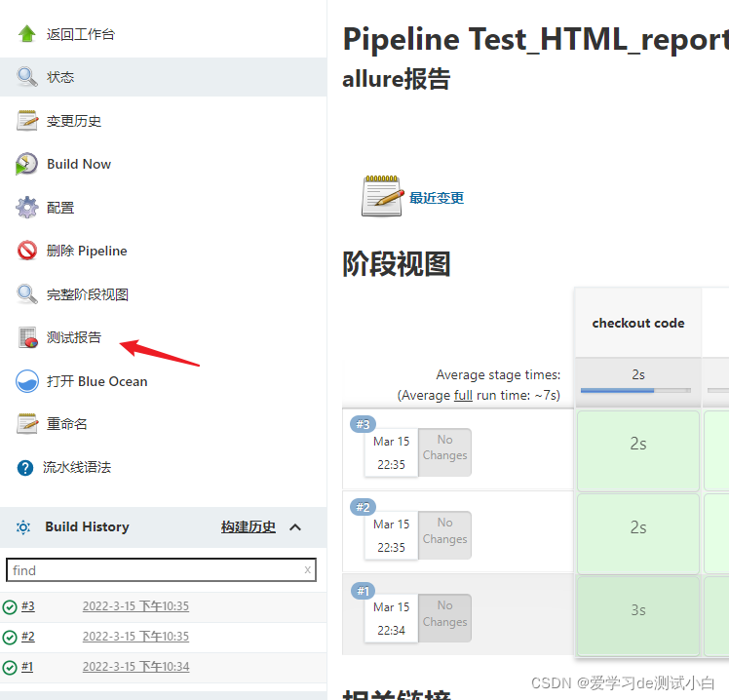Open the test report icon
The width and height of the screenshot is (729, 700).
coord(27,338)
